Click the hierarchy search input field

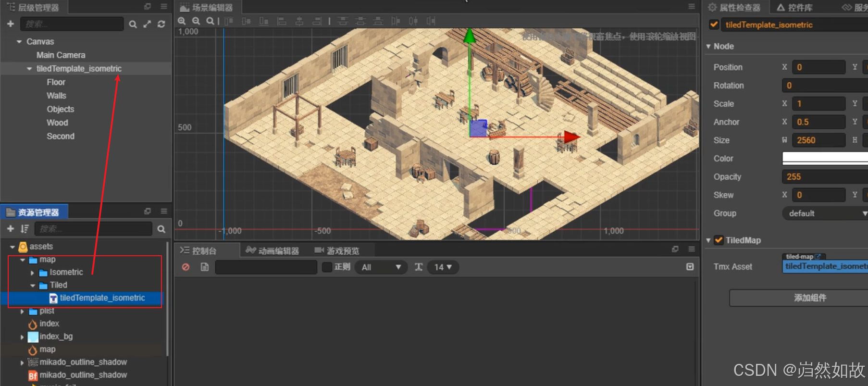[x=72, y=24]
